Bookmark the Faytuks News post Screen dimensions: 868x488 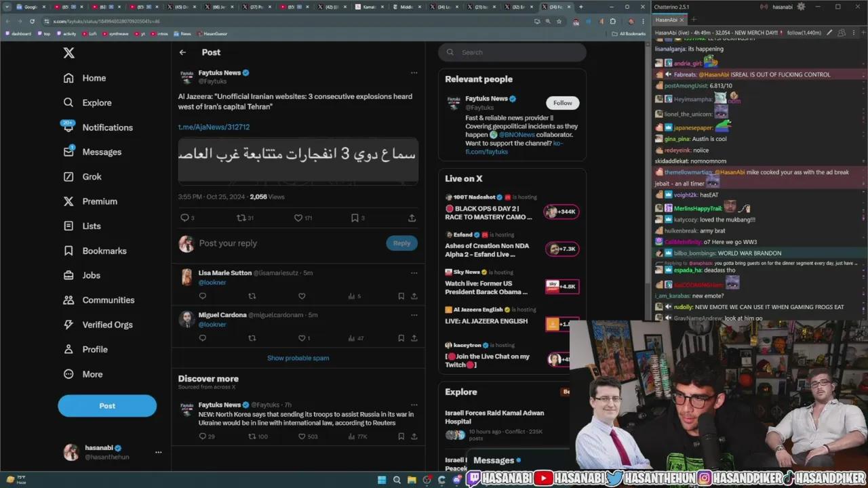pos(355,218)
